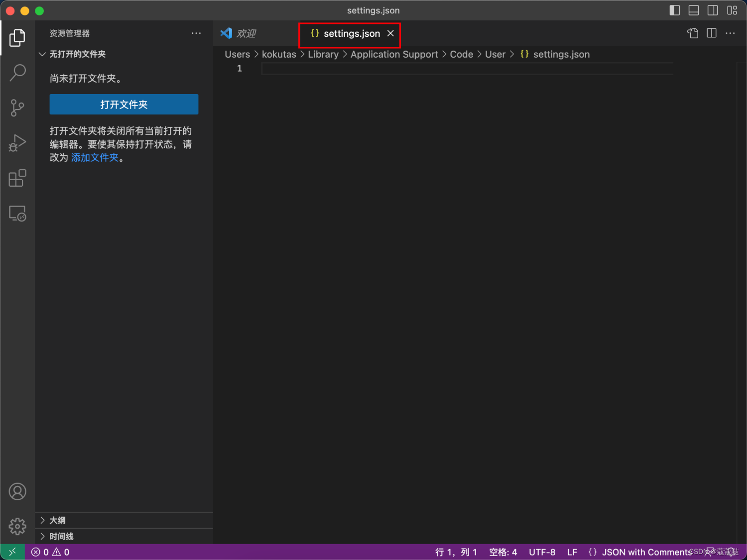Open the Accounts icon in activity bar
Image resolution: width=747 pixels, height=560 pixels.
pos(17,492)
